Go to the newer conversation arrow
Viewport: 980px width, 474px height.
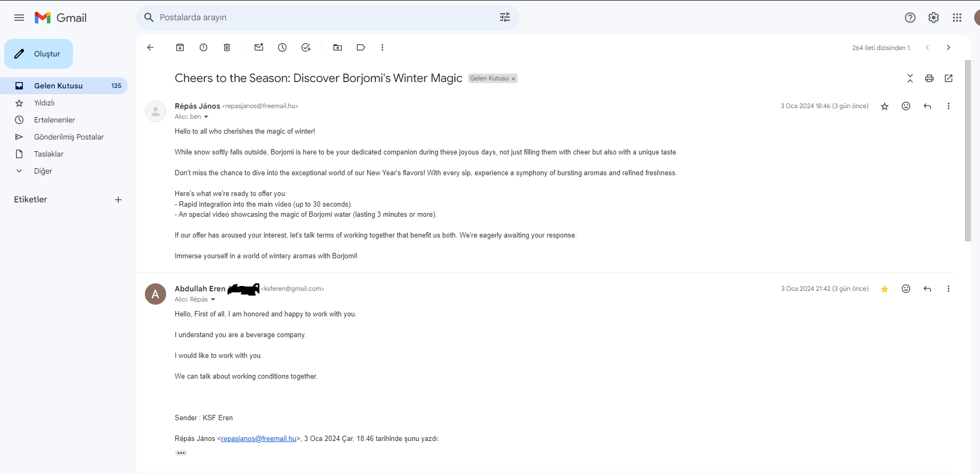point(927,47)
